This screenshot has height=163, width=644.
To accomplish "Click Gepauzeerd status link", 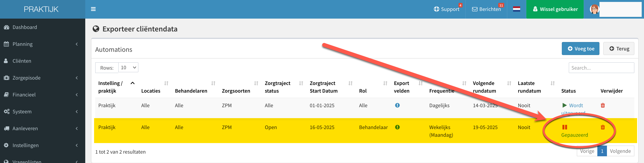I will [574, 135].
